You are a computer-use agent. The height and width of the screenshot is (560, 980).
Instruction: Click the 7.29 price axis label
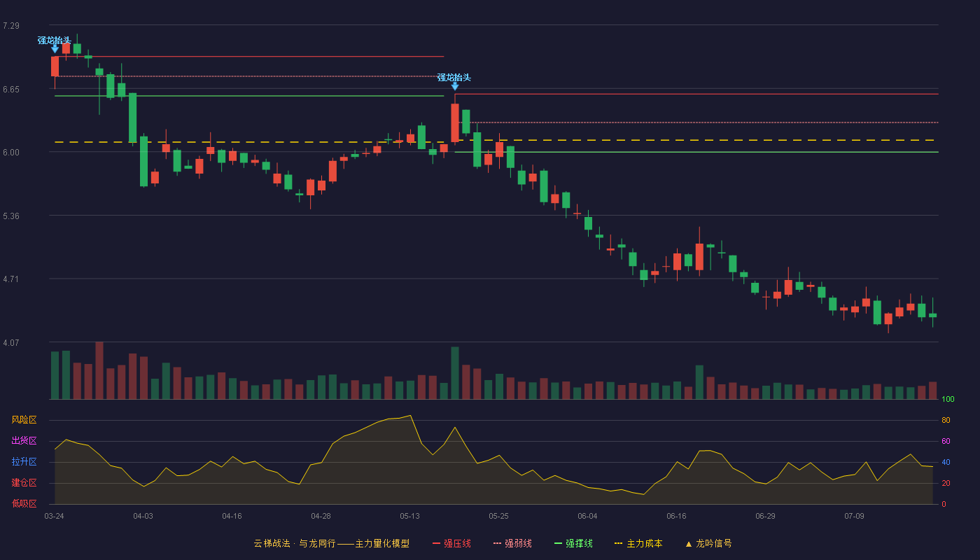point(10,26)
